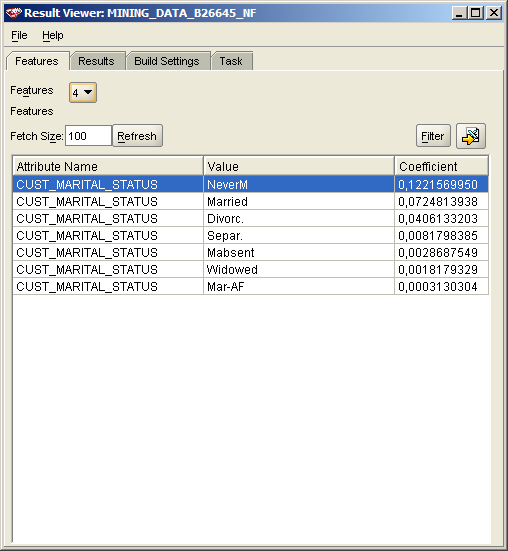Click the application gem icon in title bar
The width and height of the screenshot is (508, 551).
tap(14, 13)
